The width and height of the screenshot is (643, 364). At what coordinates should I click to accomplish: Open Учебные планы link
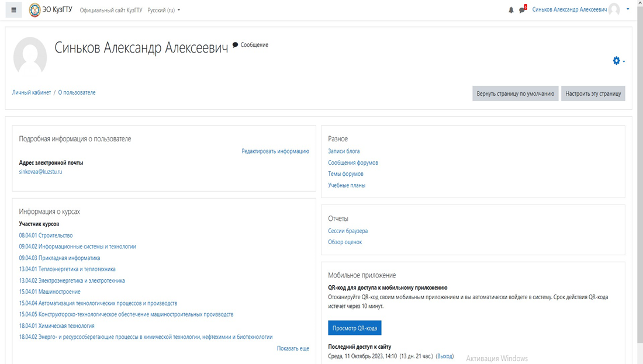(x=347, y=185)
